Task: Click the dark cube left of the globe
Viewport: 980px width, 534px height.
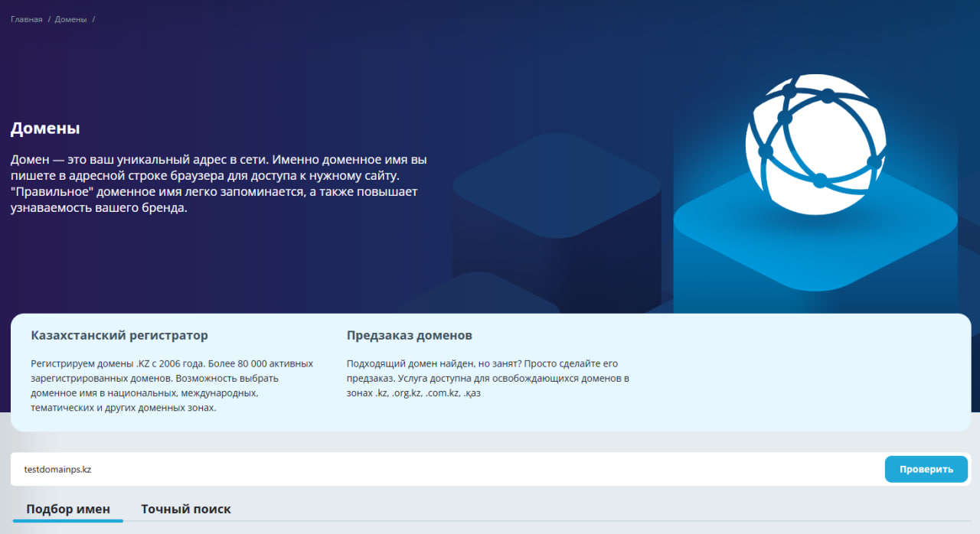Action: 557,222
